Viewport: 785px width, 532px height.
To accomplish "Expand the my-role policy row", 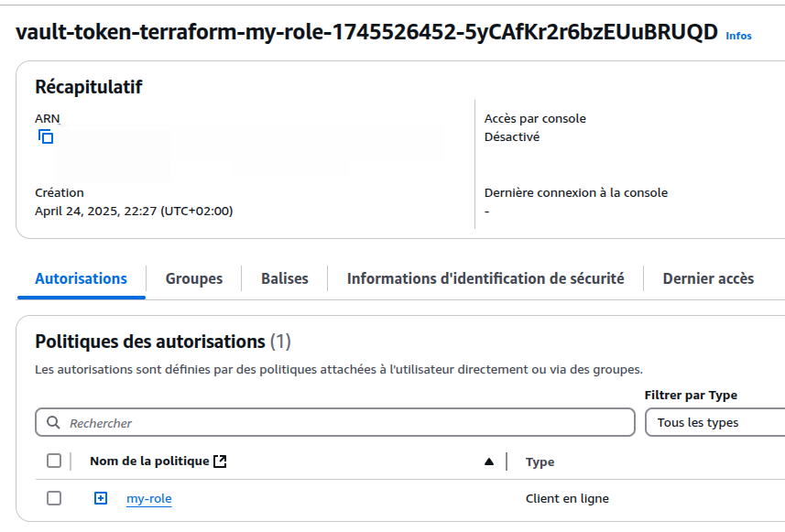I will [x=101, y=498].
